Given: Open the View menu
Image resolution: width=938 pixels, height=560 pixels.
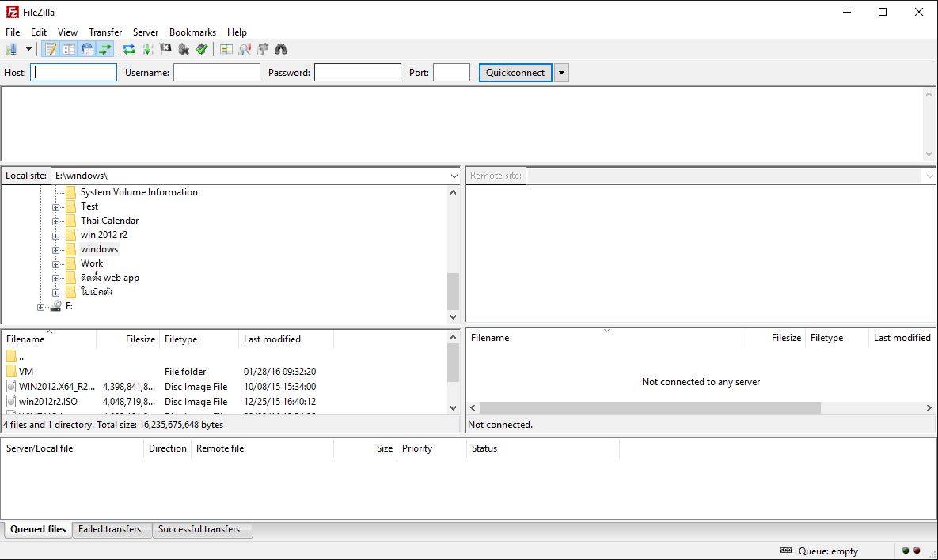Looking at the screenshot, I should click(x=67, y=32).
